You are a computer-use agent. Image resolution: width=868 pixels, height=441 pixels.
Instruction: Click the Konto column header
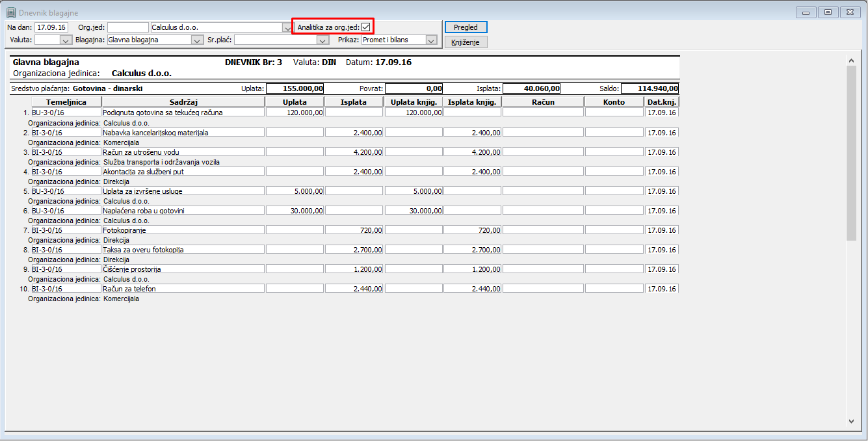click(614, 102)
